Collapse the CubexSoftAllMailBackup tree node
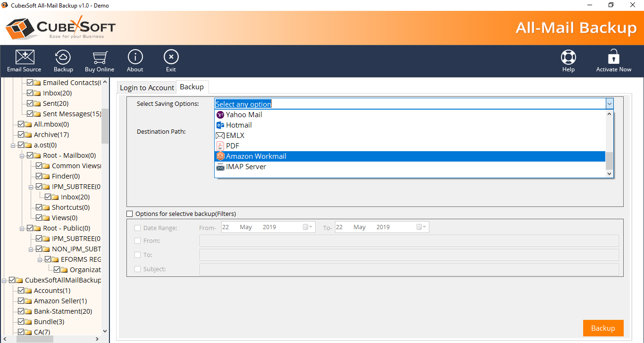644x343 pixels. [x=4, y=280]
